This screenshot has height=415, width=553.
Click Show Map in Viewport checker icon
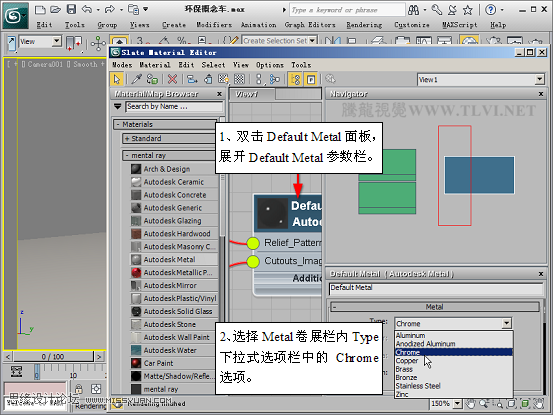pyautogui.click(x=223, y=79)
